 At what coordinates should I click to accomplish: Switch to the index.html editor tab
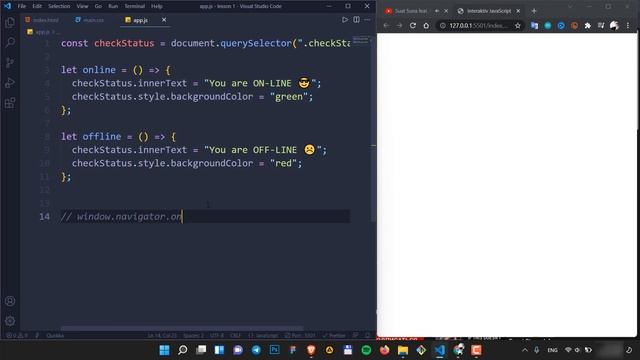click(42, 20)
